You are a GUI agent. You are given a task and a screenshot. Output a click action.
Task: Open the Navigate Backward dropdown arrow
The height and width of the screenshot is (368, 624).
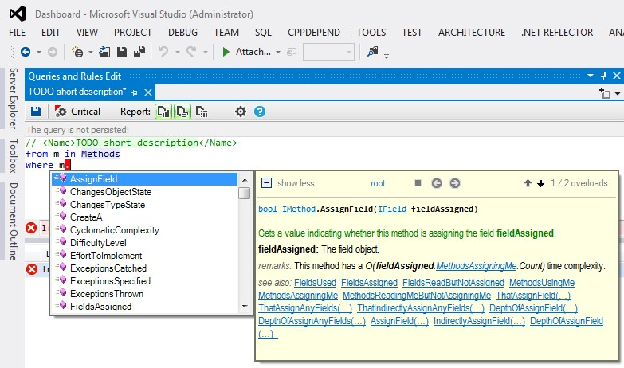pos(39,52)
